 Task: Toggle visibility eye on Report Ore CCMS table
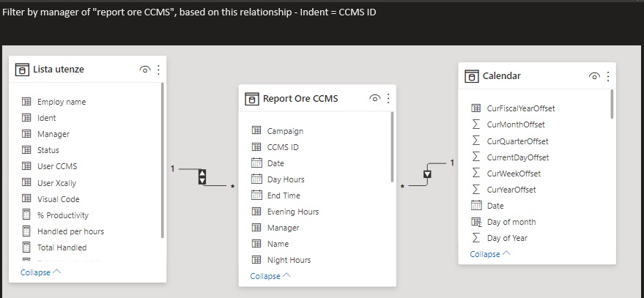pyautogui.click(x=374, y=99)
